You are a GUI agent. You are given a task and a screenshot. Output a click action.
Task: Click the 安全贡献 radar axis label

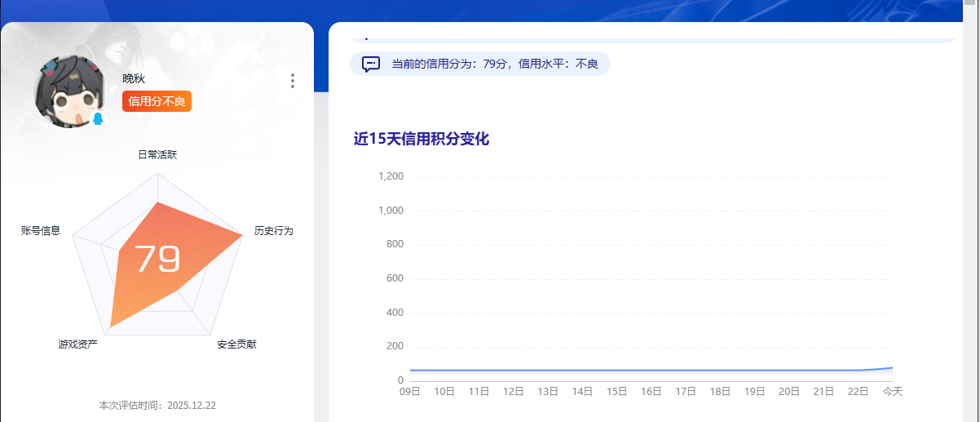[x=236, y=344]
